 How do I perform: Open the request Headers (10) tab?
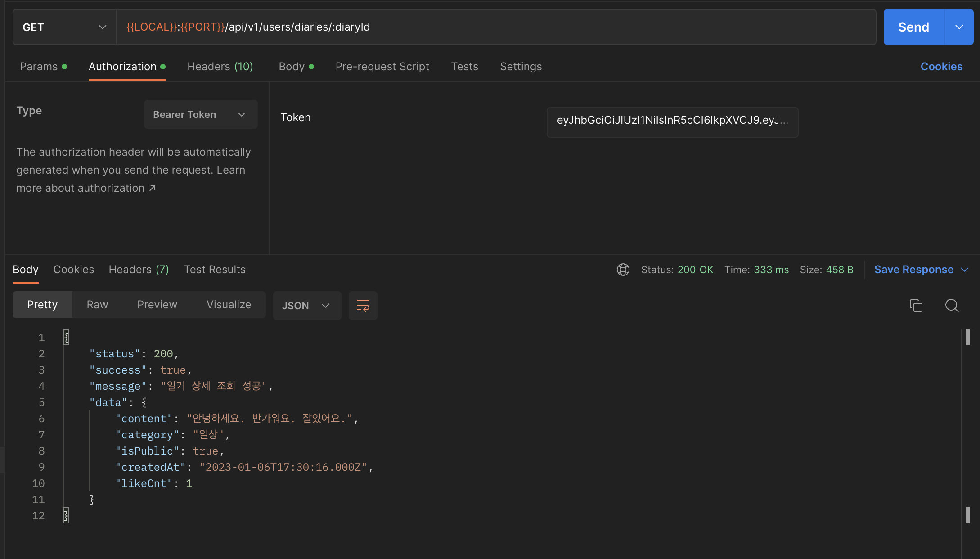pos(220,67)
